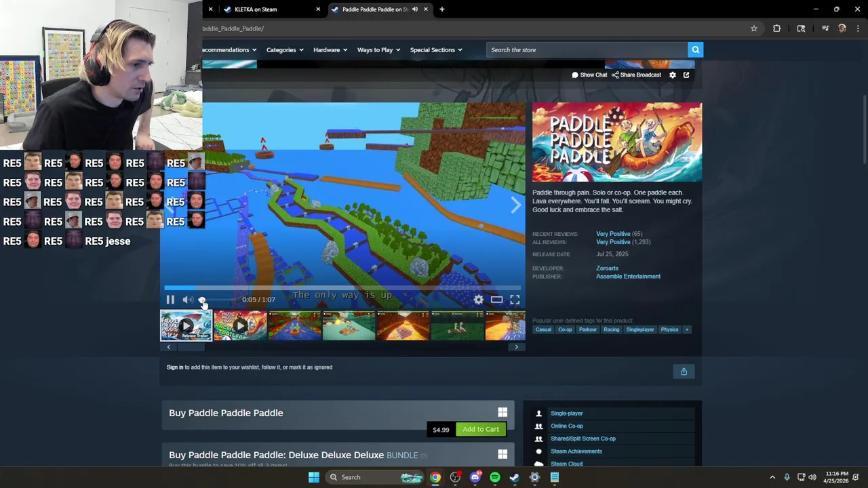868x488 pixels.
Task: Open Shared/Split Screen Co-op link
Action: tap(583, 439)
